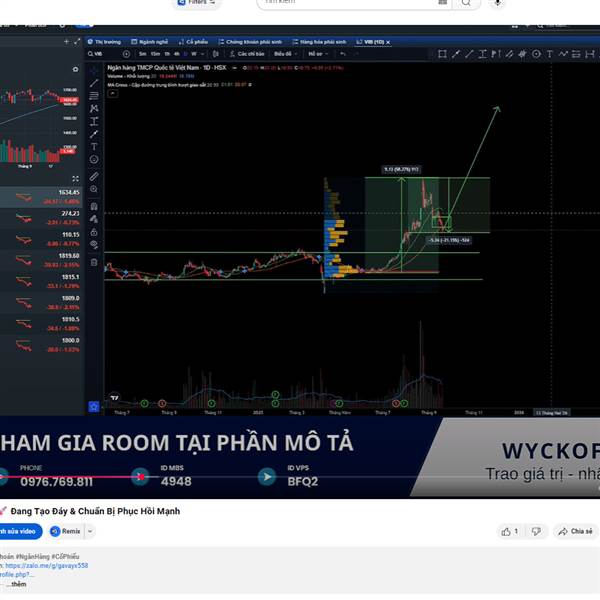This screenshot has width=600, height=600.
Task: Select the brush tool in left sidebar
Action: 94,134
